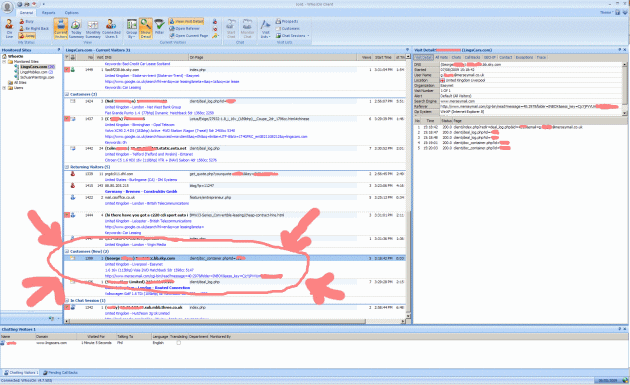Expand the Users tree folder
The height and width of the screenshot is (385, 630).
point(4,88)
